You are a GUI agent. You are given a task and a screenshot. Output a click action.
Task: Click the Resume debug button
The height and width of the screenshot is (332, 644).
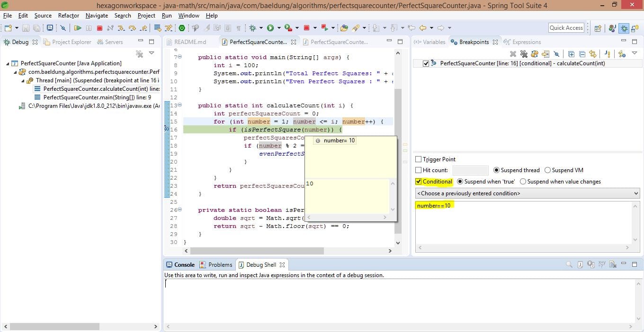point(77,28)
